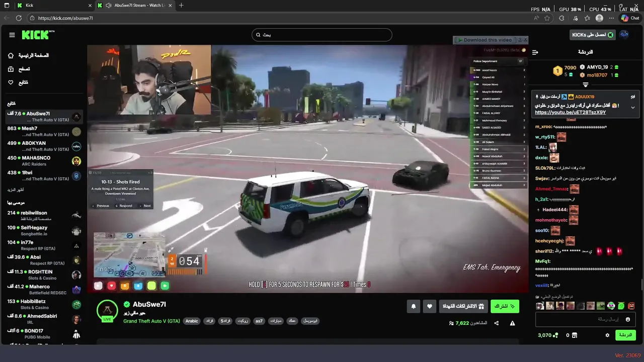
Task: Click the green 'اشتراك' subscribe button
Action: point(505,306)
